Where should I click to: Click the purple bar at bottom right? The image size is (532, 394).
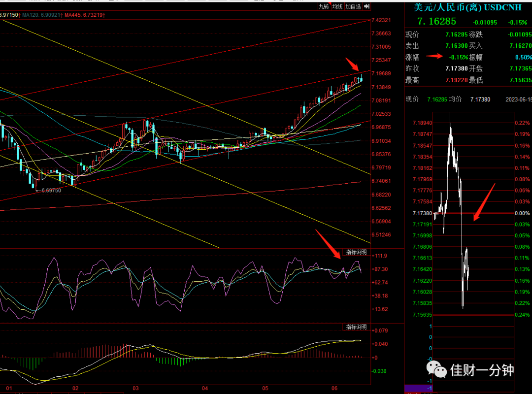(x=418, y=388)
